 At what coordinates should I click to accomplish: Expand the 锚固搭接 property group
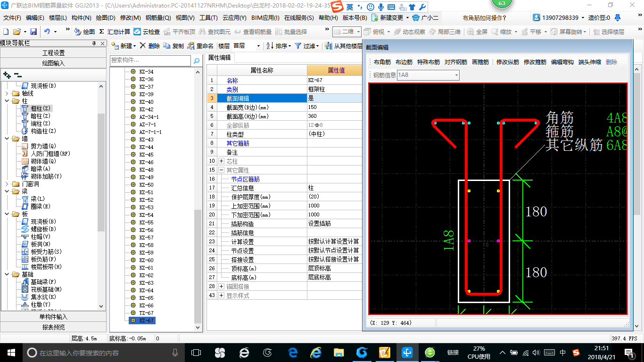222,287
